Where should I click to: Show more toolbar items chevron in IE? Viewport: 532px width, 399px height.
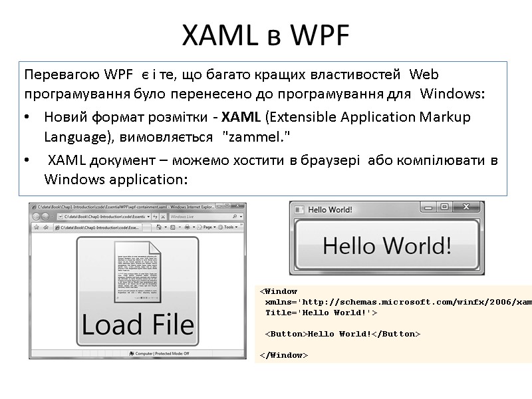coord(241,225)
